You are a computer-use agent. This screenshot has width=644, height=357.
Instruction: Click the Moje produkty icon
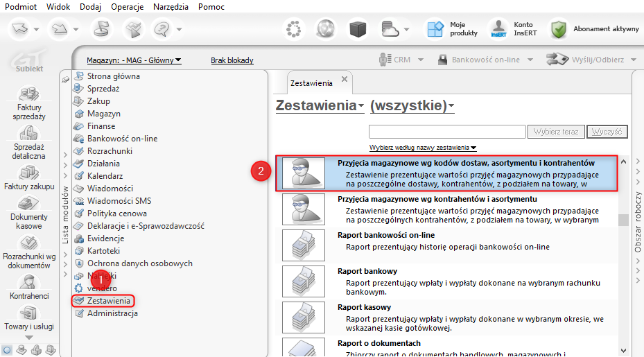[435, 29]
